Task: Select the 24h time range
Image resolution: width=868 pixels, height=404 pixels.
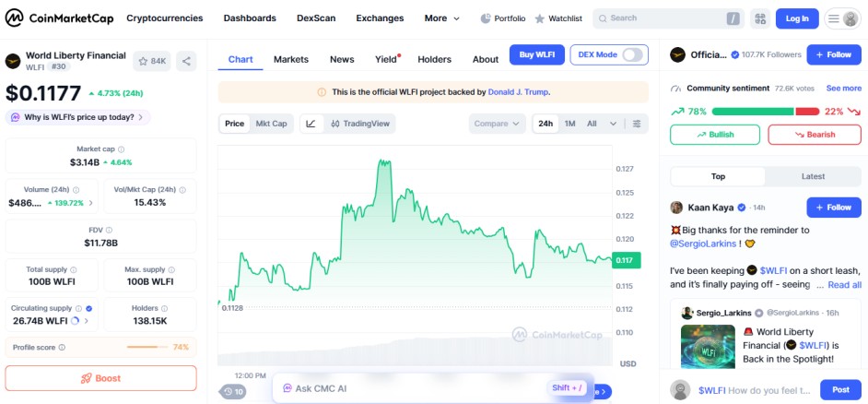Action: tap(545, 124)
